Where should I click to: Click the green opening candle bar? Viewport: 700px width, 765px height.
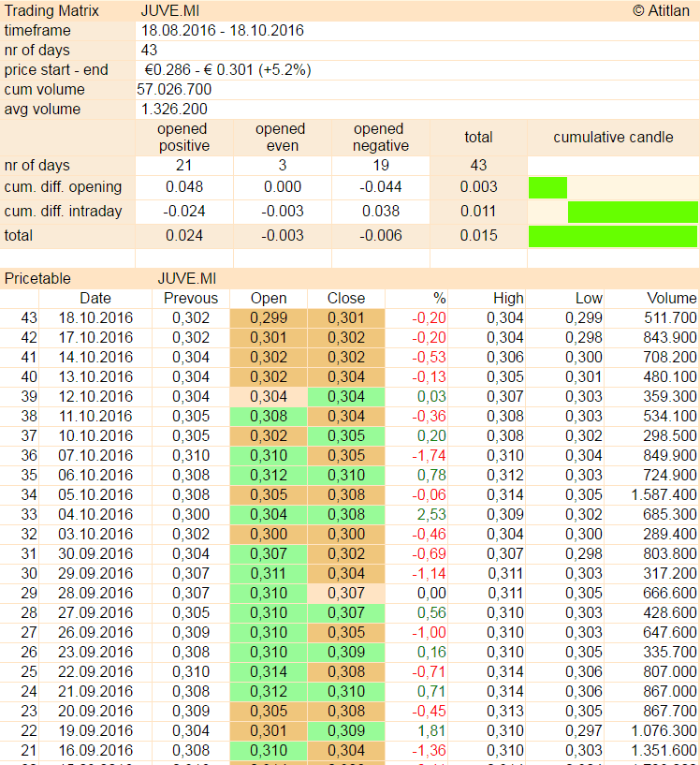coord(547,188)
